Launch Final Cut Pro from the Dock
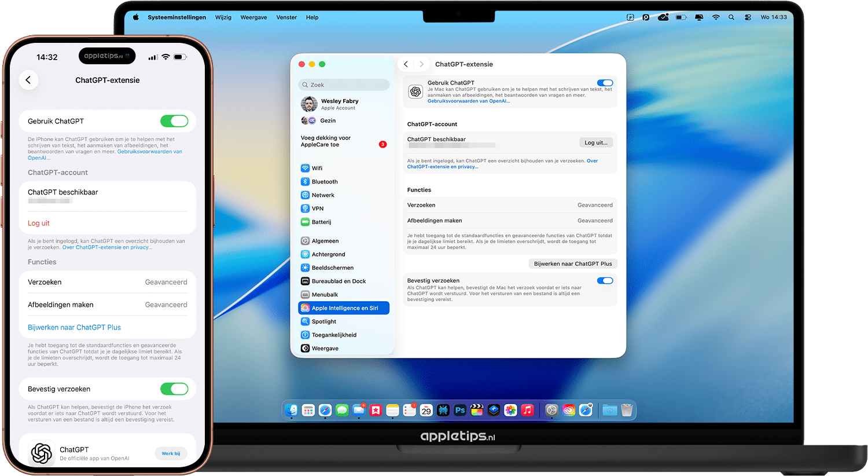The height and width of the screenshot is (476, 868). (477, 410)
